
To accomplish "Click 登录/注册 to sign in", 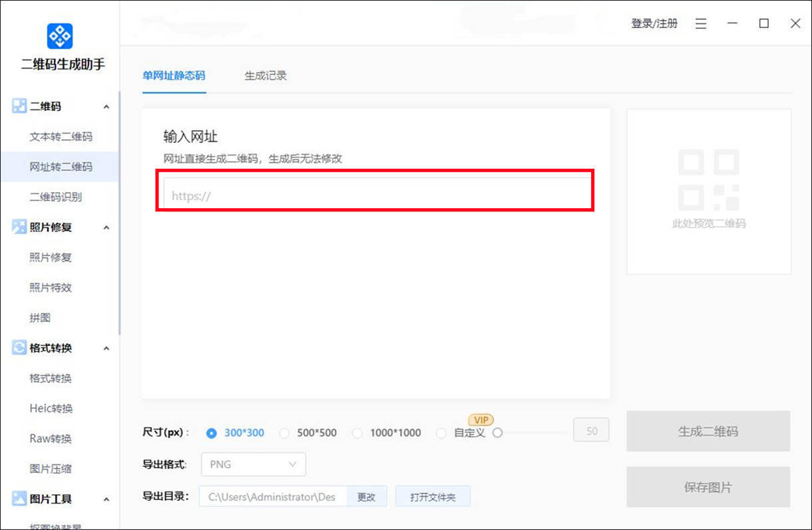I will point(654,23).
